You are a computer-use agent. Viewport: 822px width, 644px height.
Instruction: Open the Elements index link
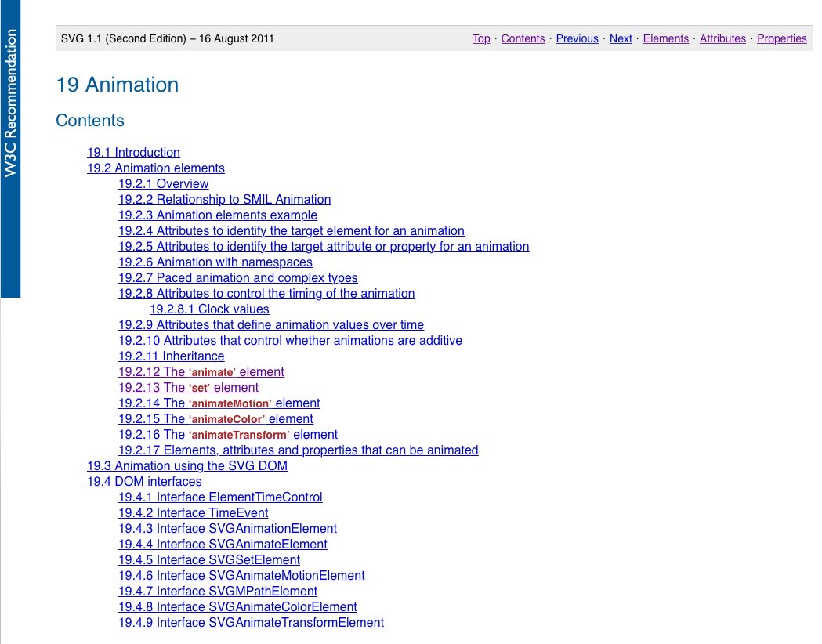[666, 38]
